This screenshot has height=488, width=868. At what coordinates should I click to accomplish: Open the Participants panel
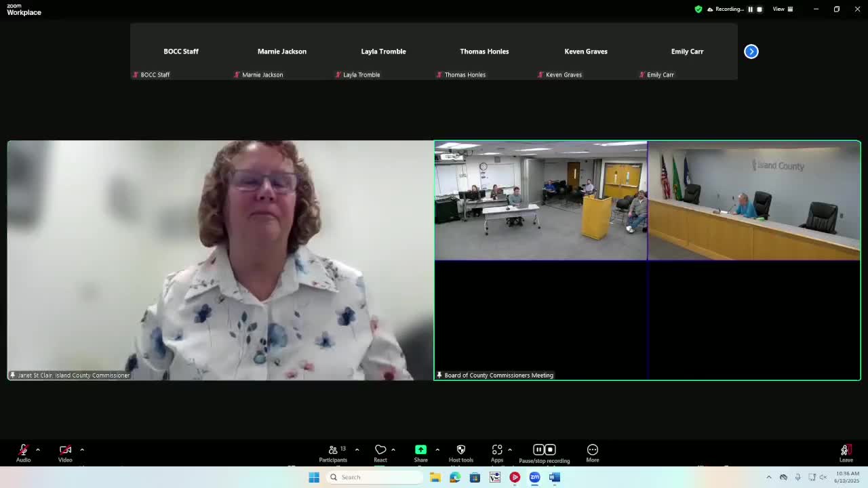pos(333,453)
